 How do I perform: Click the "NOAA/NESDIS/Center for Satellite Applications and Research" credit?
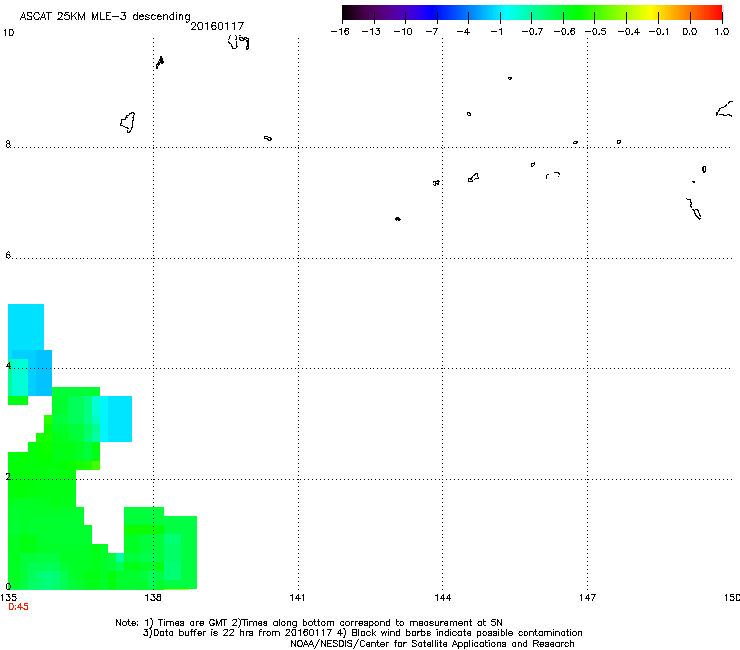point(432,644)
